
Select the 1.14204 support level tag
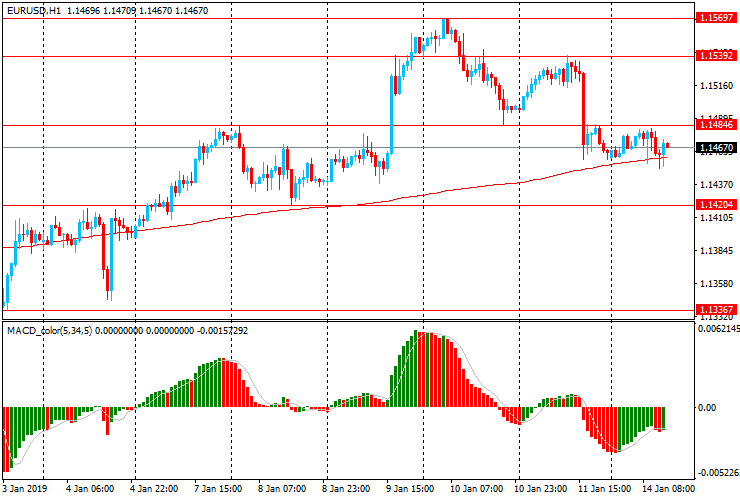[714, 205]
